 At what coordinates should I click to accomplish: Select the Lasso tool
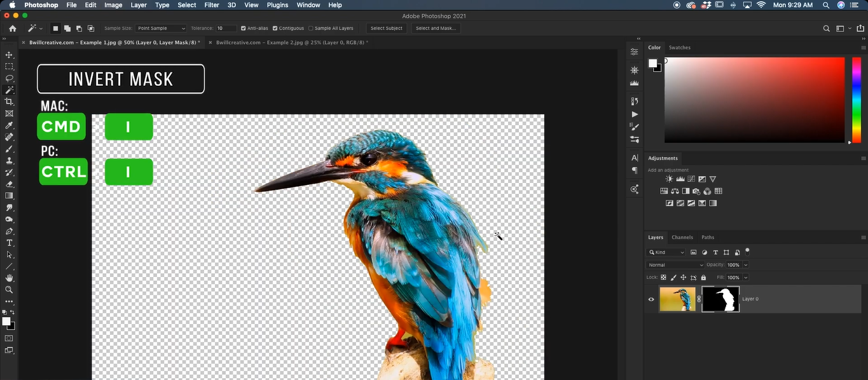coord(9,78)
